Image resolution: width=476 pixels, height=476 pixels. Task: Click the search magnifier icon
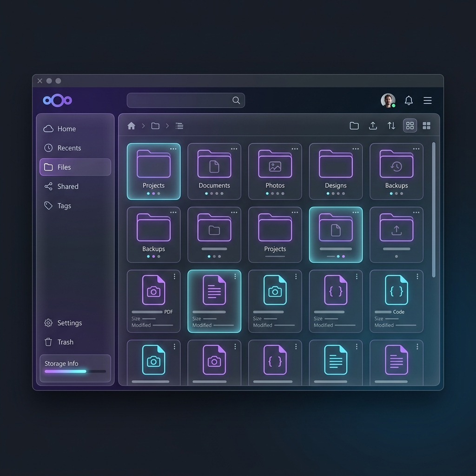tap(236, 100)
